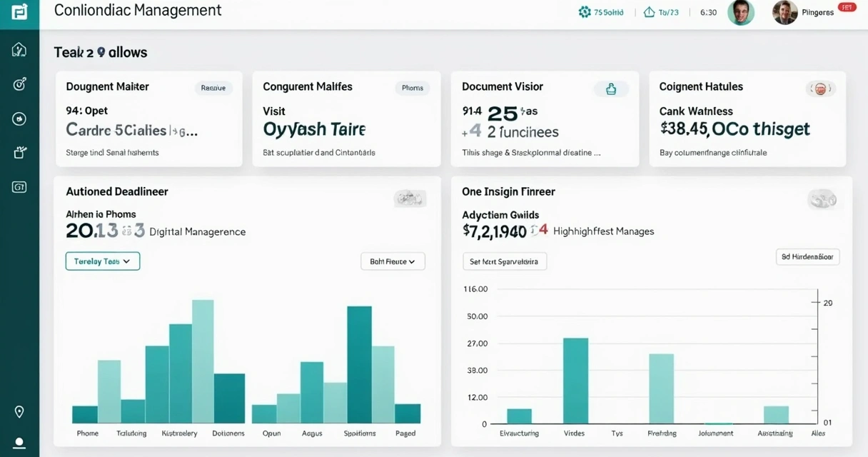Click the Phoms pill on Congurent Malifes card
The height and width of the screenshot is (457, 868).
pos(413,88)
